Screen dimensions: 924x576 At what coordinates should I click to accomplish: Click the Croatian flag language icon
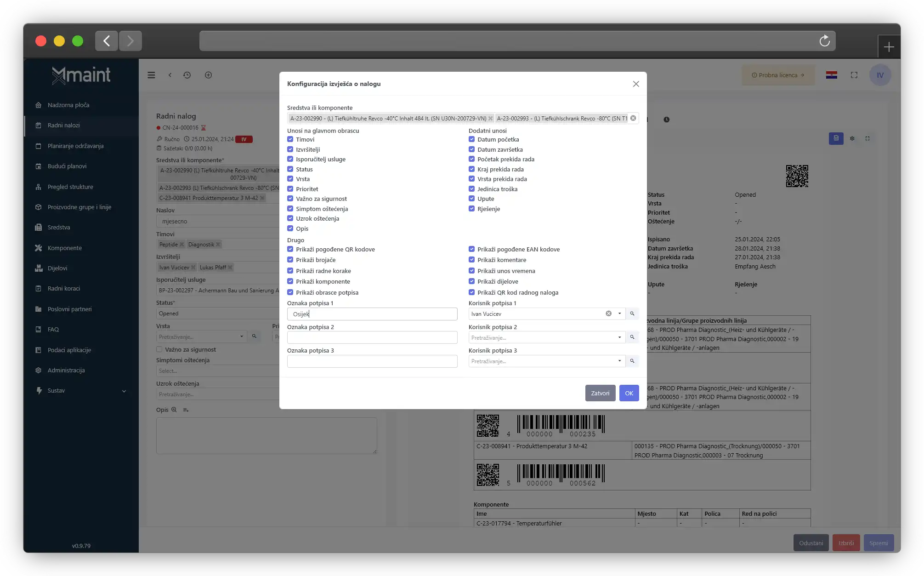[x=831, y=75]
